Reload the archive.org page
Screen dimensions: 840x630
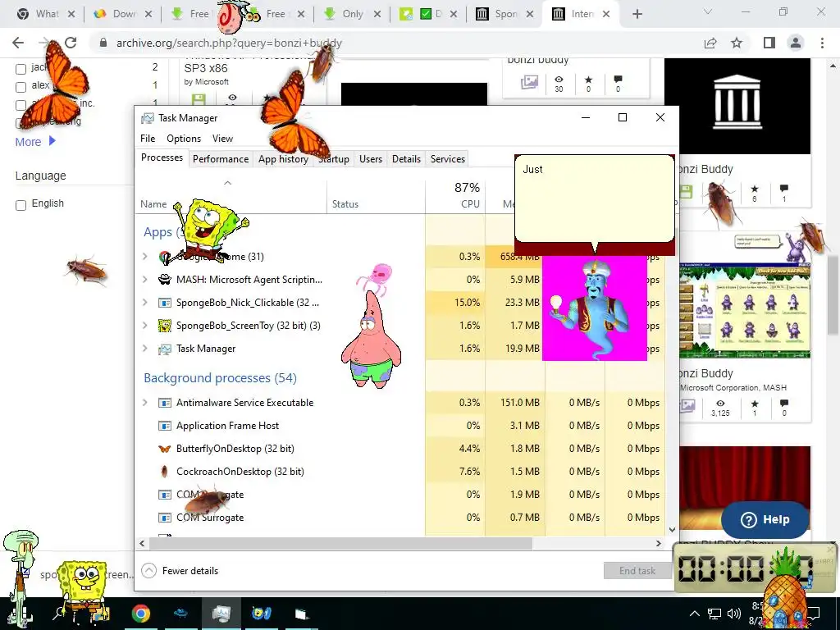point(71,43)
